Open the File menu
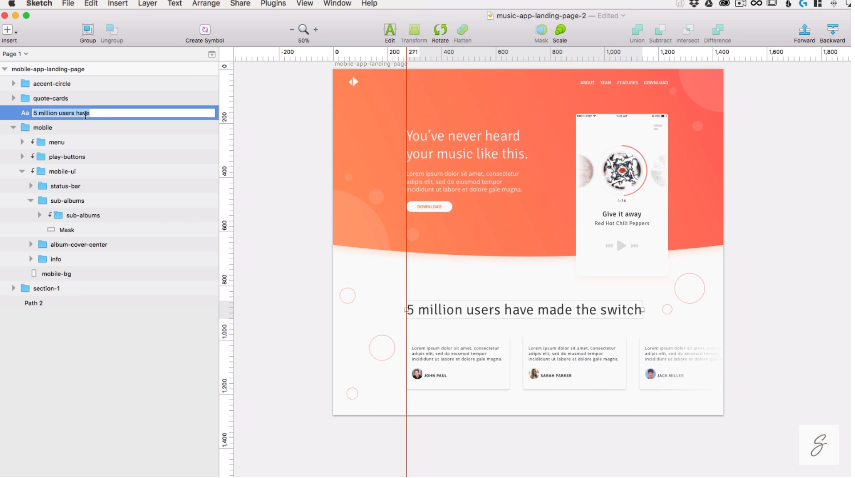Image resolution: width=855 pixels, height=478 pixels. pos(68,3)
